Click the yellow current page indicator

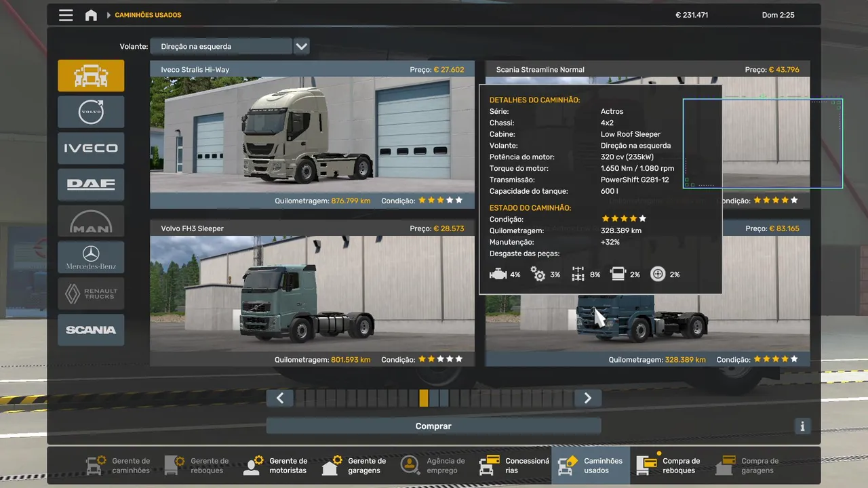coord(424,398)
